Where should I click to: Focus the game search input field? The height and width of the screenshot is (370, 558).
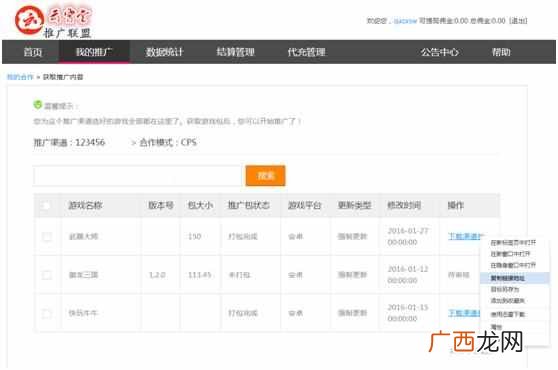pos(137,176)
